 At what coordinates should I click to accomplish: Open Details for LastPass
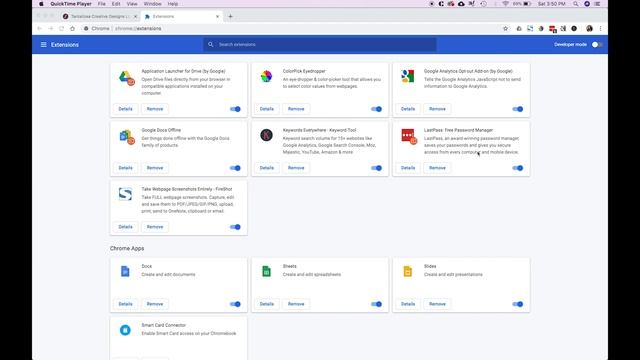pyautogui.click(x=408, y=168)
